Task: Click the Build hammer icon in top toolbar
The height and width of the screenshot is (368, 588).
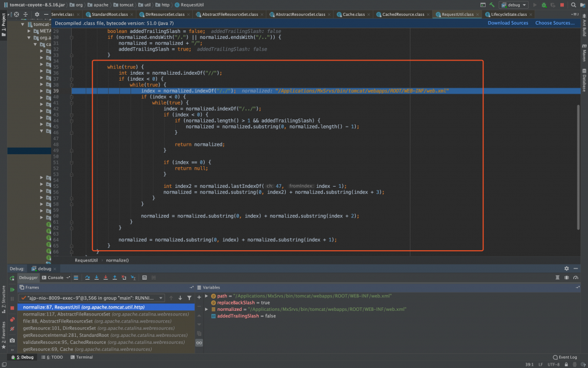Action: [492, 5]
